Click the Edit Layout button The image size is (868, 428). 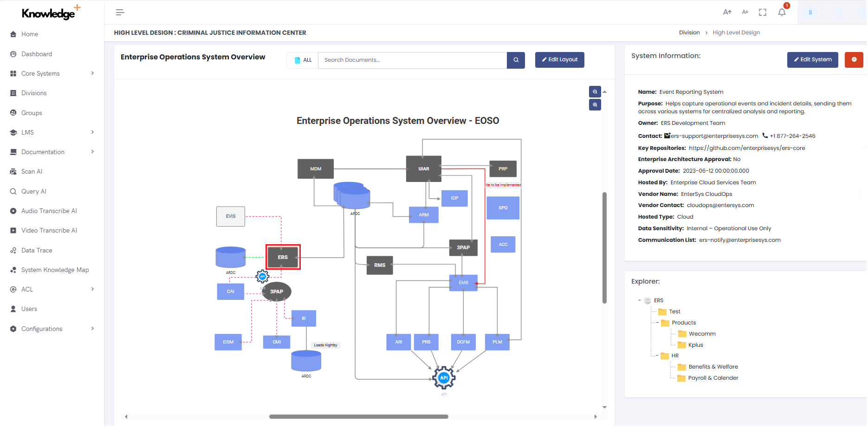tap(559, 60)
